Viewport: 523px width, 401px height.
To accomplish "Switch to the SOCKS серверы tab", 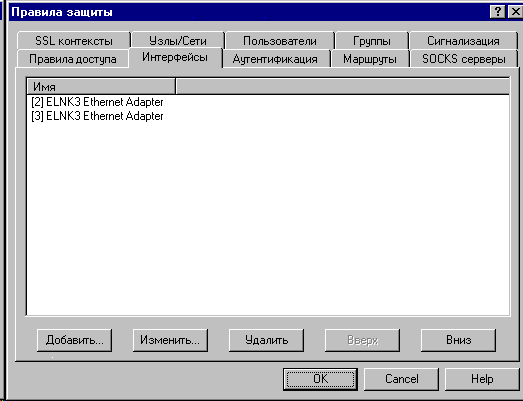I will click(x=464, y=59).
